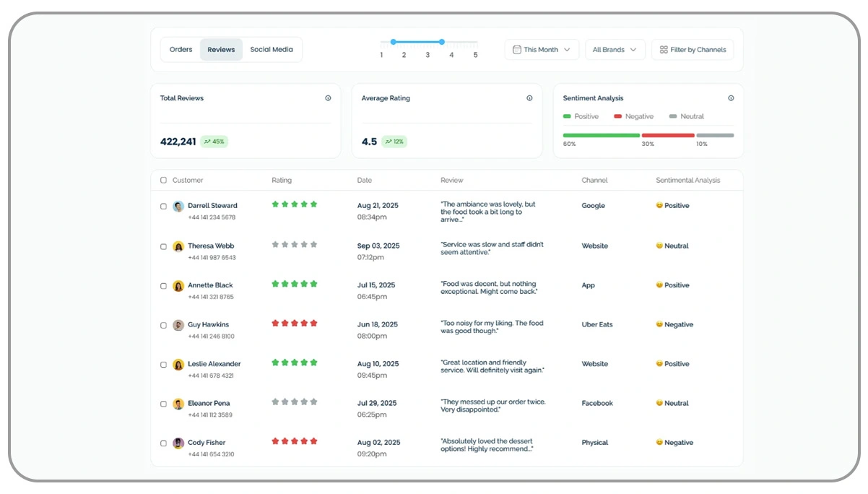Switch to the Orders tab

pyautogui.click(x=180, y=49)
